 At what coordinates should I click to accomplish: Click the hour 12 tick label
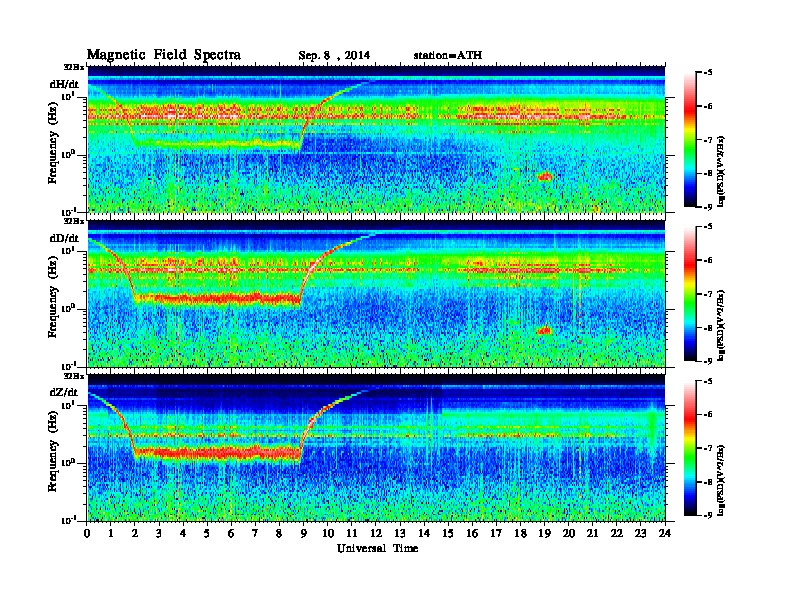376,533
